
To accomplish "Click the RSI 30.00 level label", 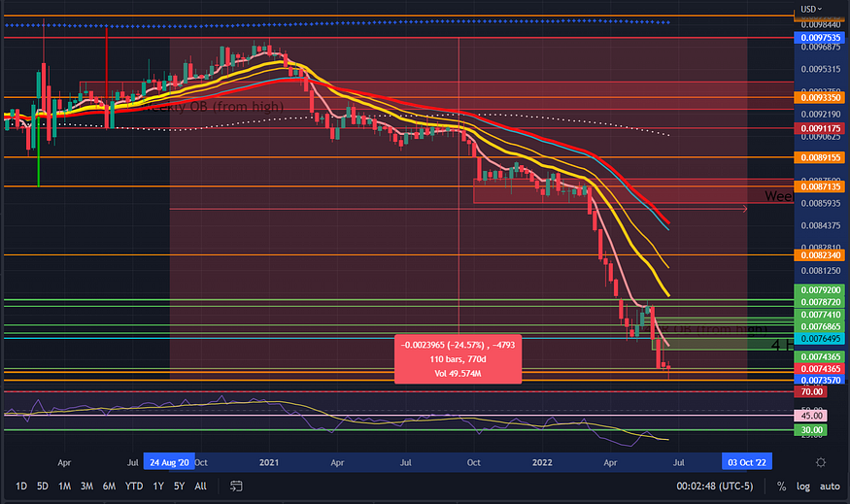I will pos(810,430).
